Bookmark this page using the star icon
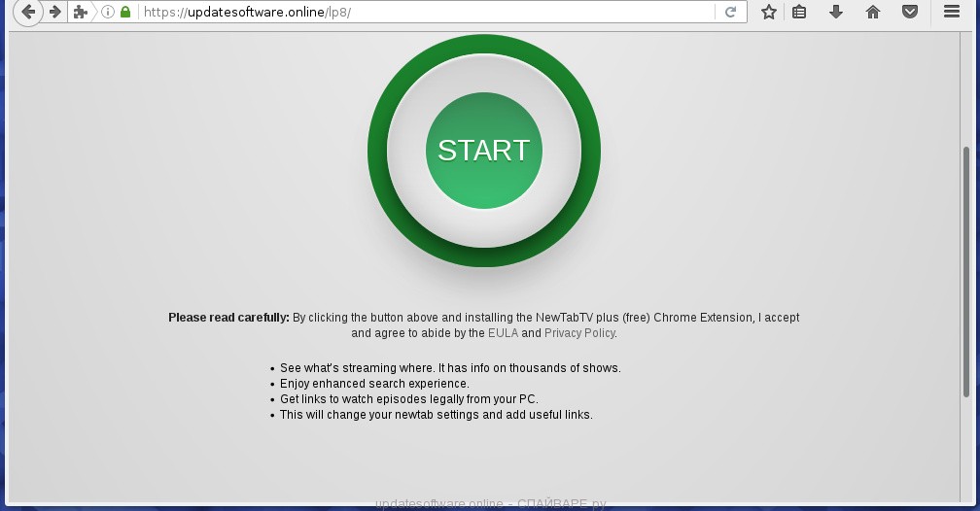 click(769, 13)
